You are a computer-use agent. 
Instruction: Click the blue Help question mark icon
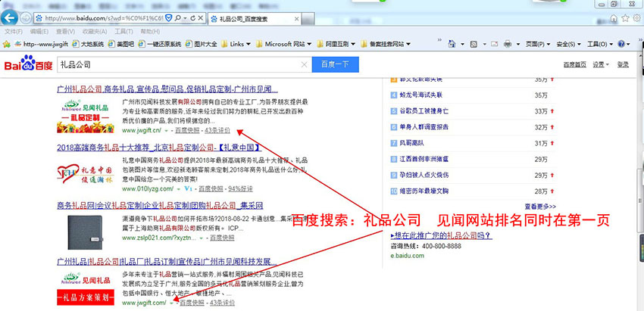point(621,44)
